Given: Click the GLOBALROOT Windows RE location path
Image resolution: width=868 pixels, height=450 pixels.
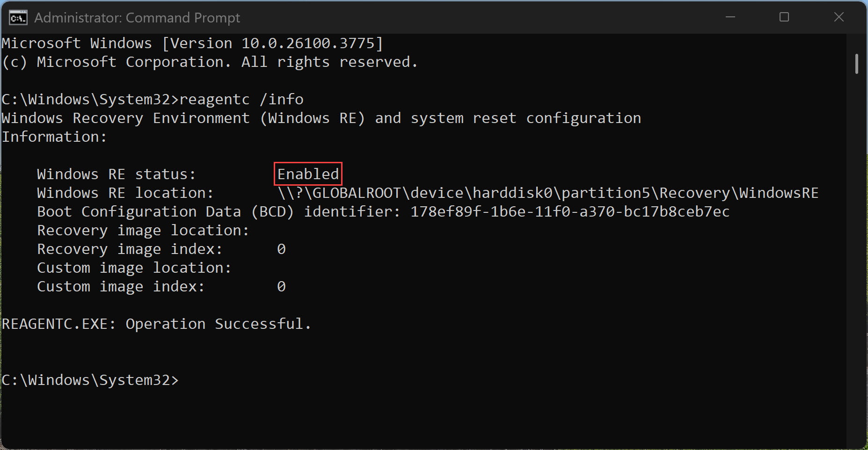Looking at the screenshot, I should tap(547, 193).
